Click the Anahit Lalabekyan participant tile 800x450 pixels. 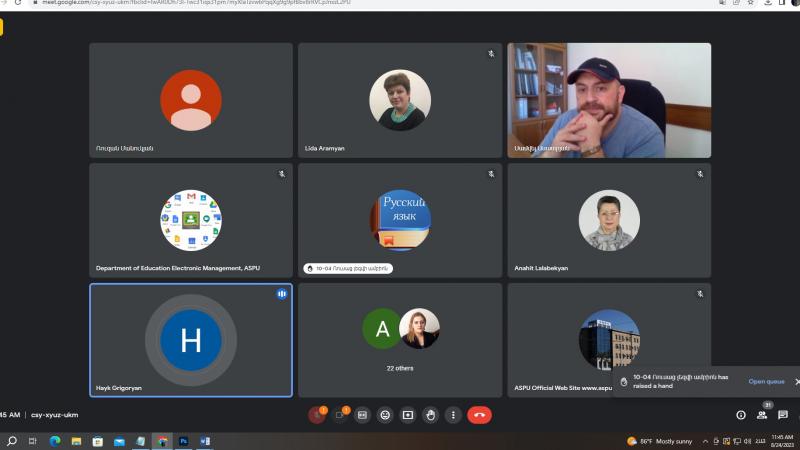point(609,220)
